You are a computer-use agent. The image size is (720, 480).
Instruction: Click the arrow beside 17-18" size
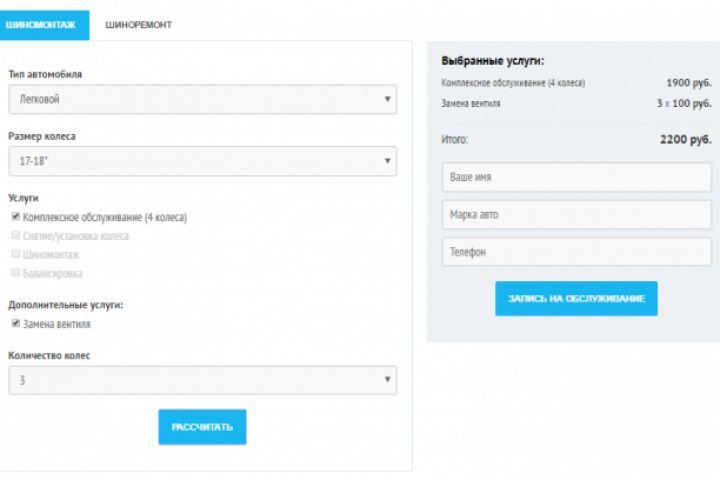(387, 160)
